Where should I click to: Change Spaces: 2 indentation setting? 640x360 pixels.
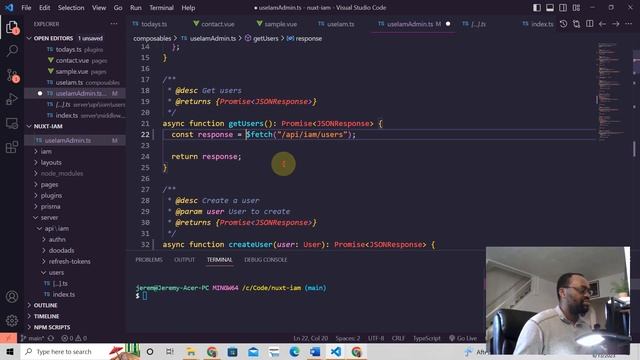coord(348,338)
